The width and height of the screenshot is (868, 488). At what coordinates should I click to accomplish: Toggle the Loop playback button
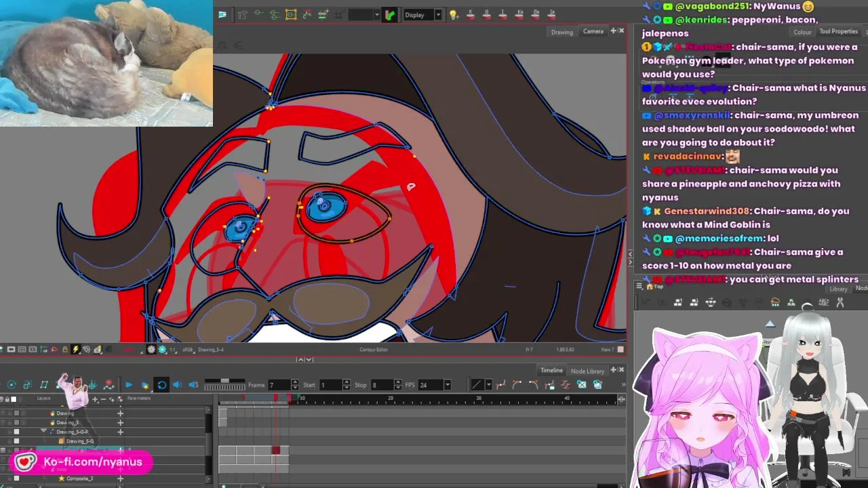point(161,385)
